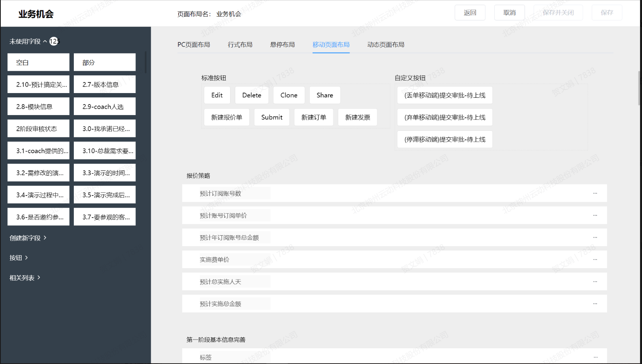The width and height of the screenshot is (642, 364).
Task: Open the more-options dots for 预计实施总金额
Action: 595,304
